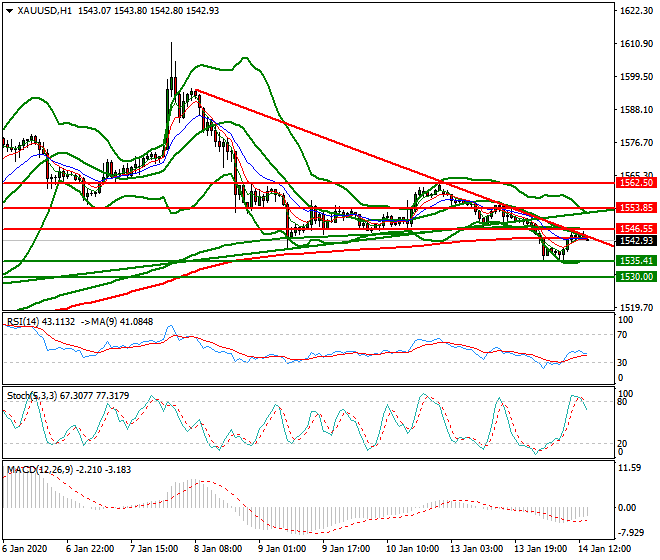This screenshot has width=660, height=560.
Task: Click the 13 Jan 03:00 time label
Action: [476, 549]
